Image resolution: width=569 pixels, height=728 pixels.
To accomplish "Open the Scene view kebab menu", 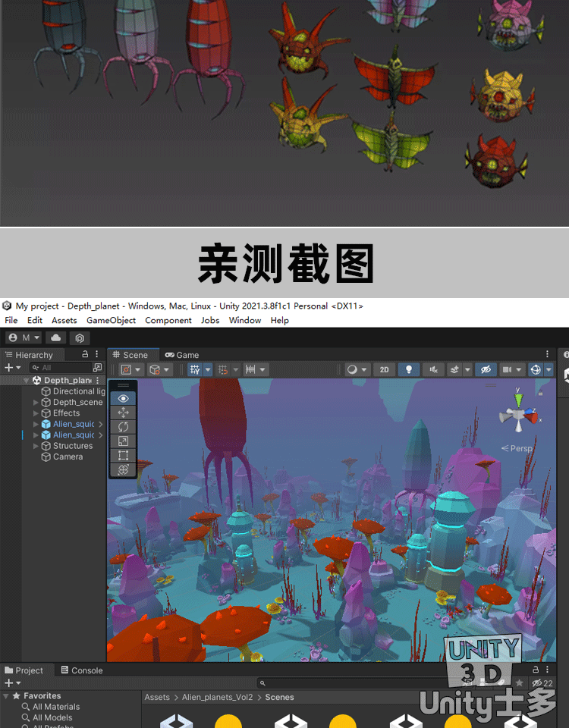I will pyautogui.click(x=547, y=354).
